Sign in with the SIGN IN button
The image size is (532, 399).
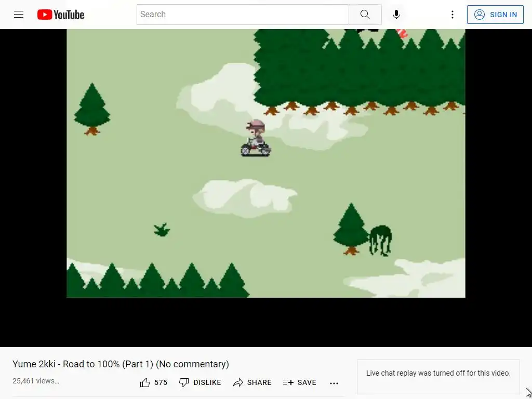(x=495, y=15)
